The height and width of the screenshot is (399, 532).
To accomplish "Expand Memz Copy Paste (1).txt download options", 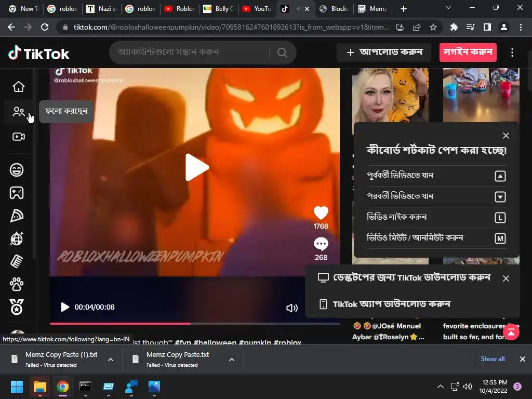I will tap(111, 360).
